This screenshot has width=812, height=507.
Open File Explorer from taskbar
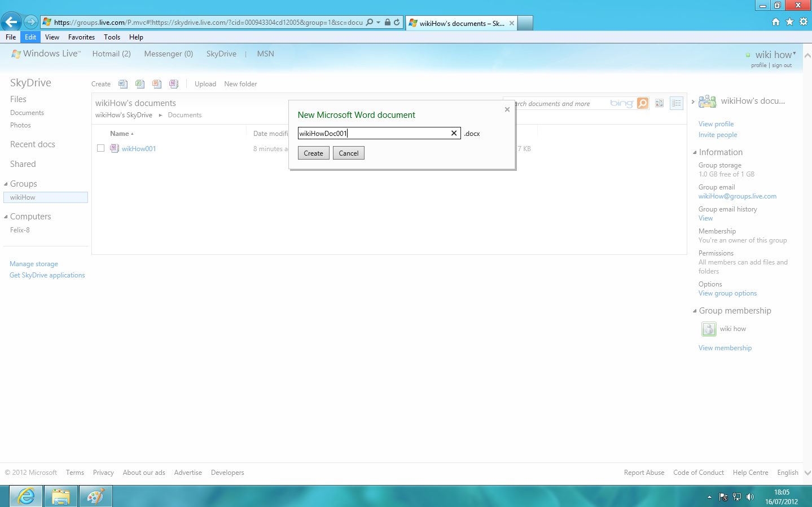60,496
